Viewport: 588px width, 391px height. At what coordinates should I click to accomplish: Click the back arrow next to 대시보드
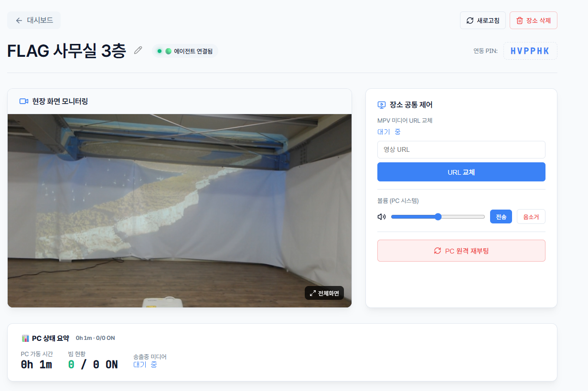[18, 20]
